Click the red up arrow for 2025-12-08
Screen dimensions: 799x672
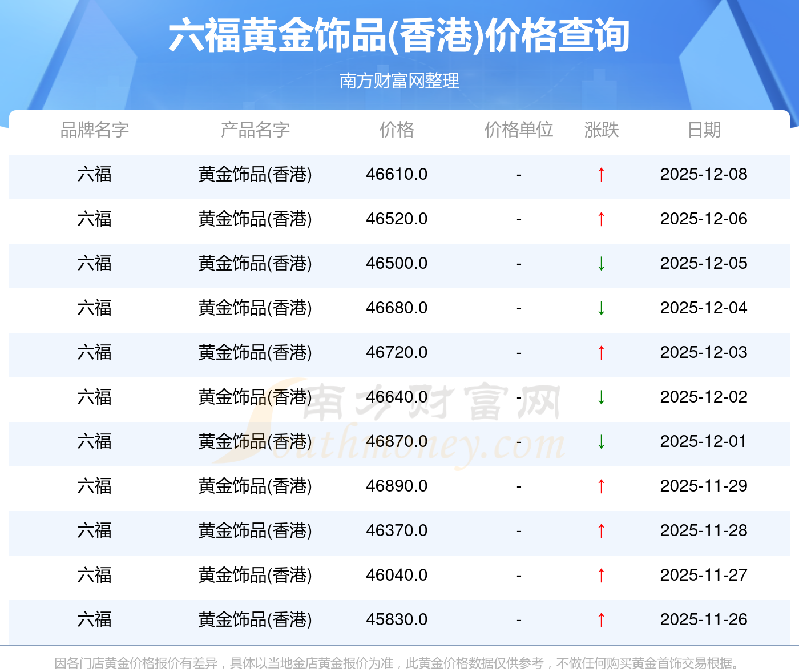click(601, 174)
